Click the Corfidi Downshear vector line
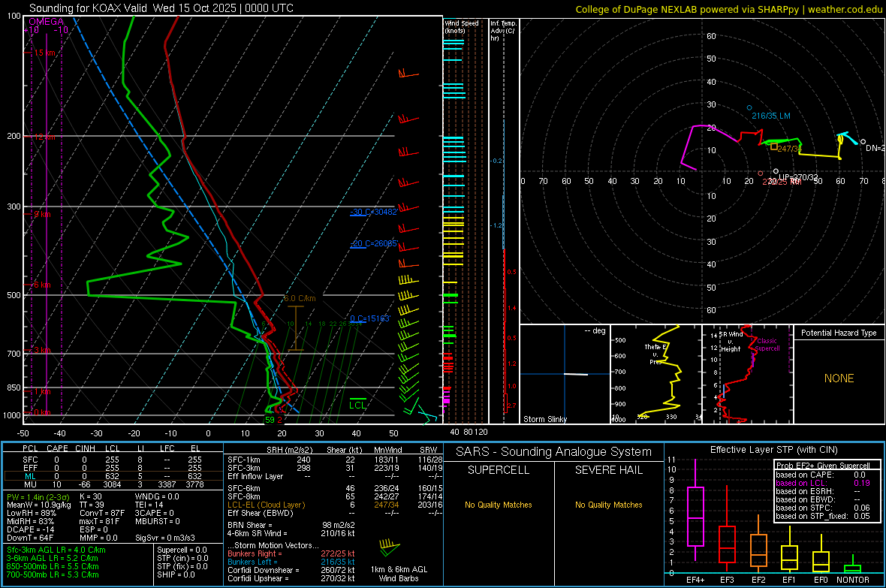Viewport: 886px width, 588px height. point(291,571)
